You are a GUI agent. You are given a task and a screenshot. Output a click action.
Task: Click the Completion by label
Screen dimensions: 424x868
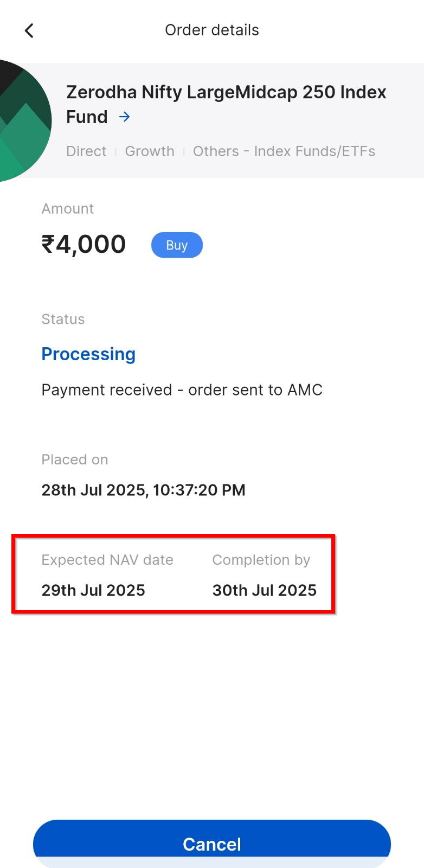[x=261, y=560]
